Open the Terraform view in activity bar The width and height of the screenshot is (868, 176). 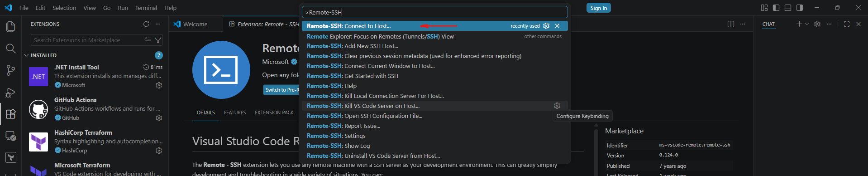coord(10,157)
